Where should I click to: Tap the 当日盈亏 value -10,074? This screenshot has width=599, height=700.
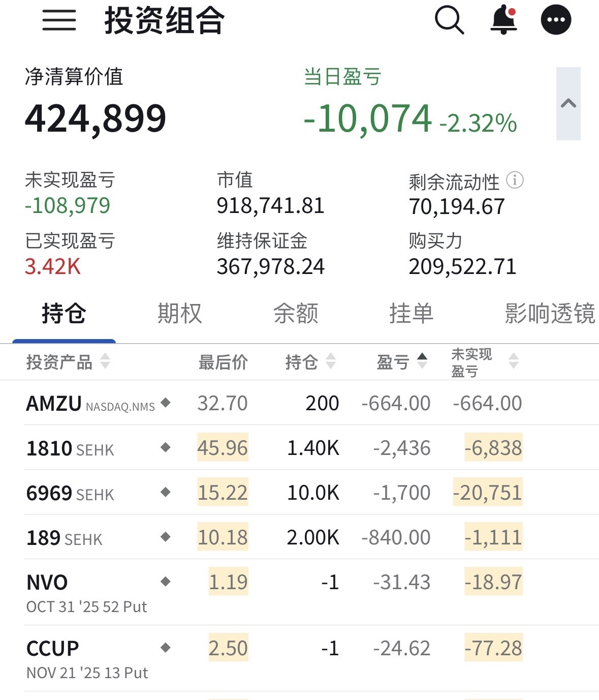(x=368, y=119)
